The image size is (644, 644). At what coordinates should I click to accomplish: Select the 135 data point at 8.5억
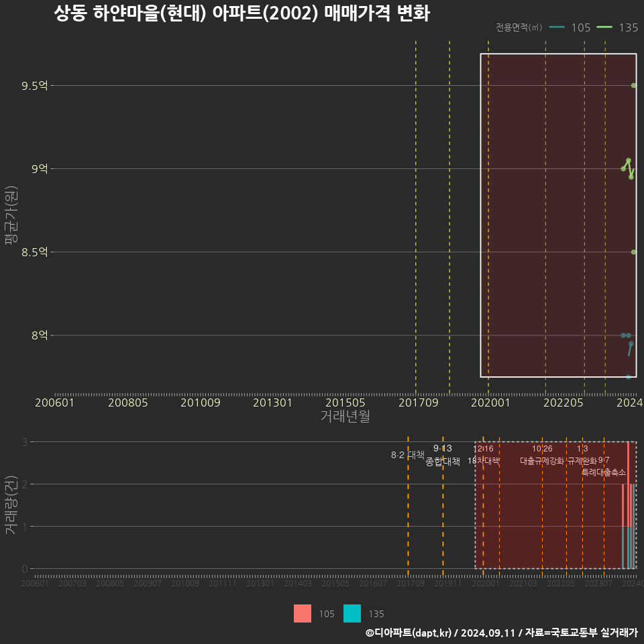[634, 252]
